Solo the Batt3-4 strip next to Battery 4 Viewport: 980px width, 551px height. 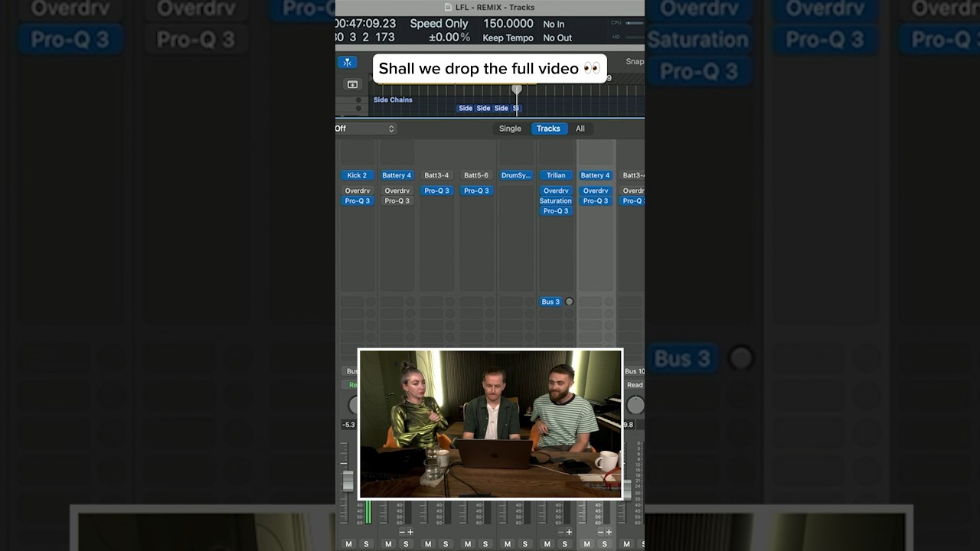point(446,544)
